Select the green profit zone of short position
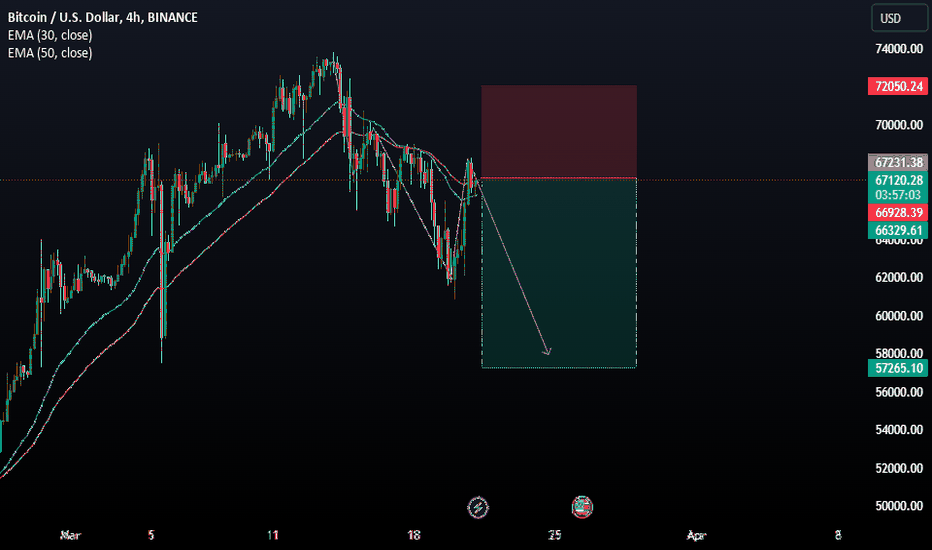The image size is (932, 550). coord(559,273)
